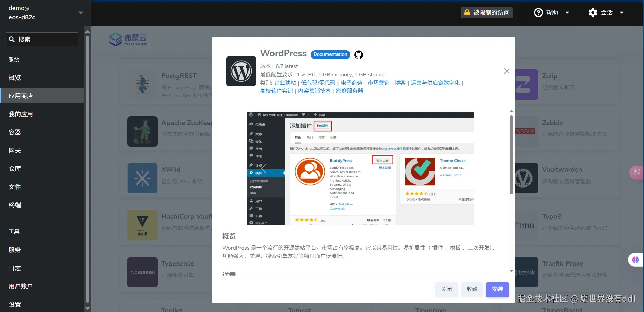Click the 微聚云 Websoft9 logo

[128, 39]
